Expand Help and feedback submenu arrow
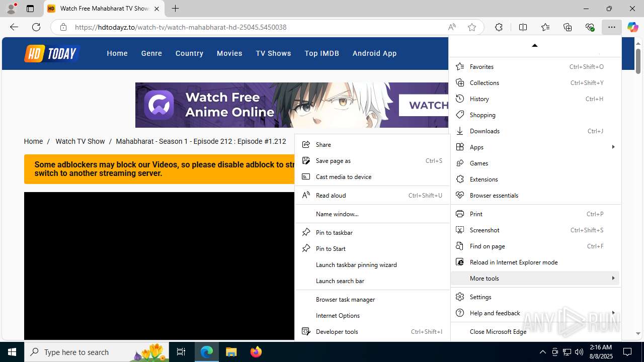Image resolution: width=644 pixels, height=362 pixels. 613,313
